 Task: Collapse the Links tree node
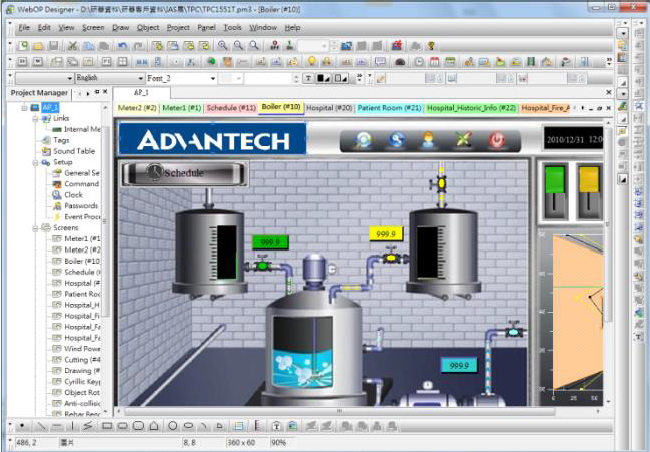35,119
